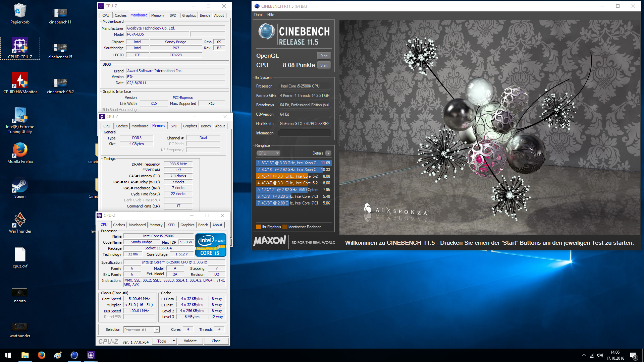Open Memory tab in bottom CPU-Z window
This screenshot has height=362, width=644.
(x=156, y=225)
